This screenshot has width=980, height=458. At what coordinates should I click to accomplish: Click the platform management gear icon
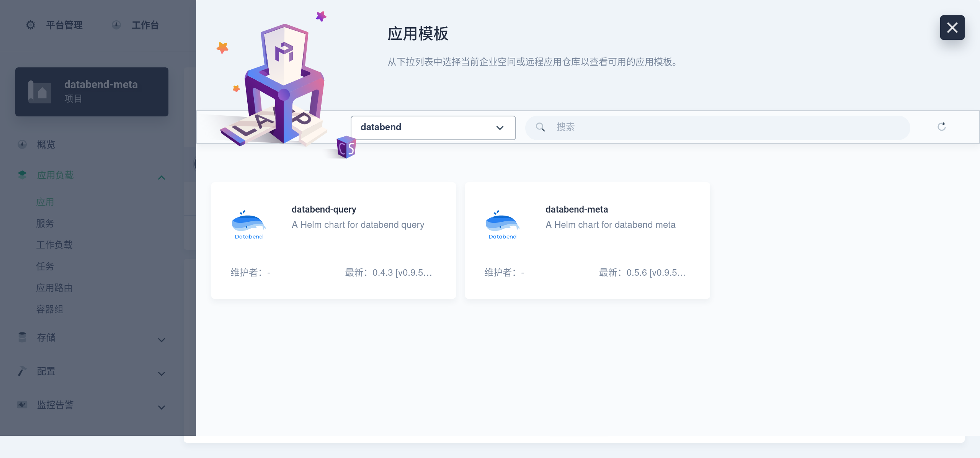[x=31, y=25]
